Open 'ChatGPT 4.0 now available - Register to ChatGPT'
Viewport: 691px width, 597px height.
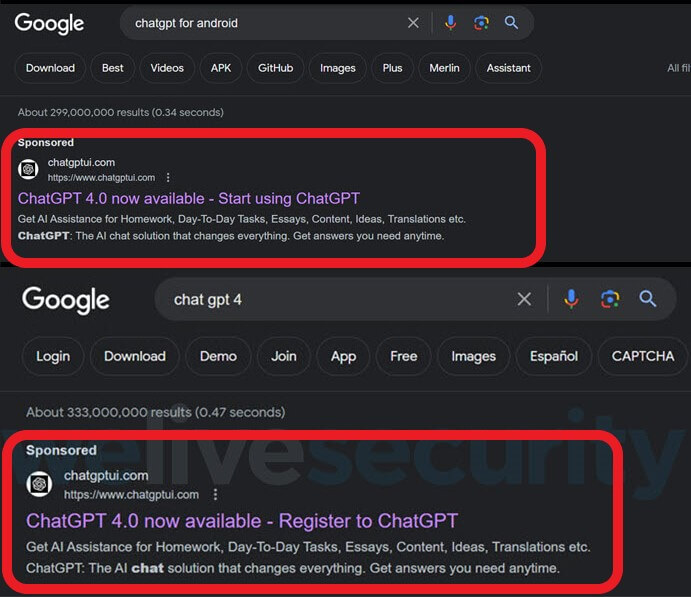point(242,521)
